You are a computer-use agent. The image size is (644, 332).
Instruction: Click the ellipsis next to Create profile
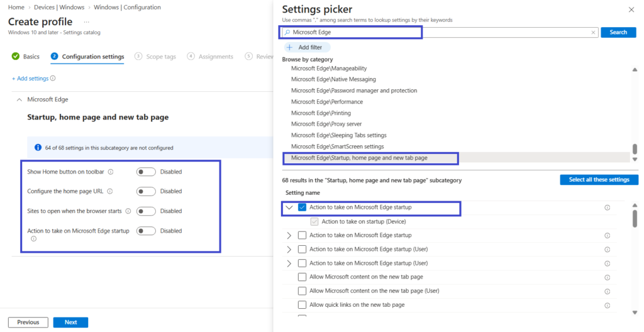point(86,22)
